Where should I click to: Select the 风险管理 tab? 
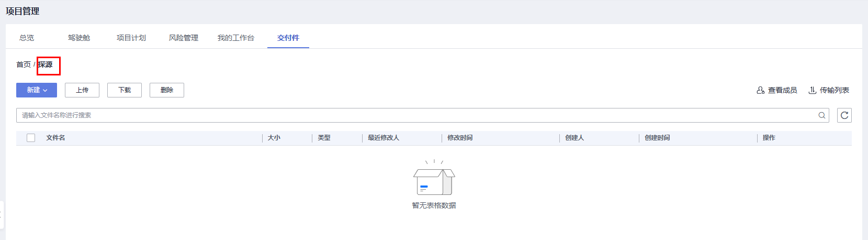[x=184, y=38]
